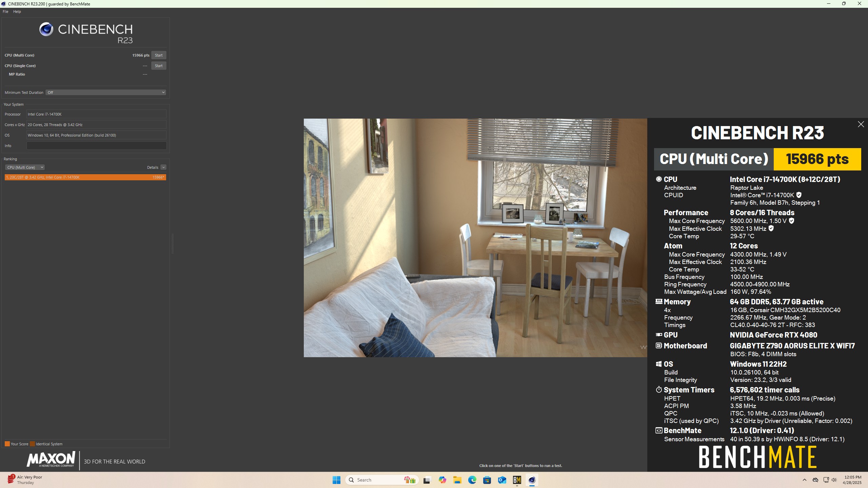The height and width of the screenshot is (488, 868).
Task: Click the Info input field
Action: tap(96, 146)
